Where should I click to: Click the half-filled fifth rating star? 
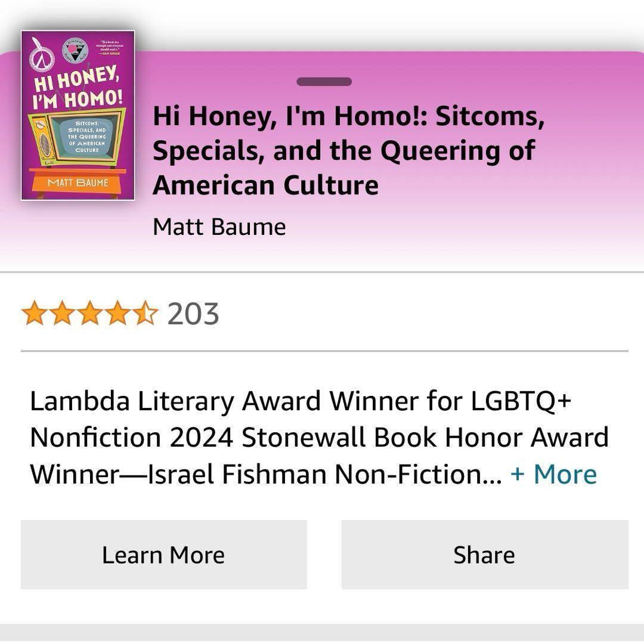[x=145, y=314]
